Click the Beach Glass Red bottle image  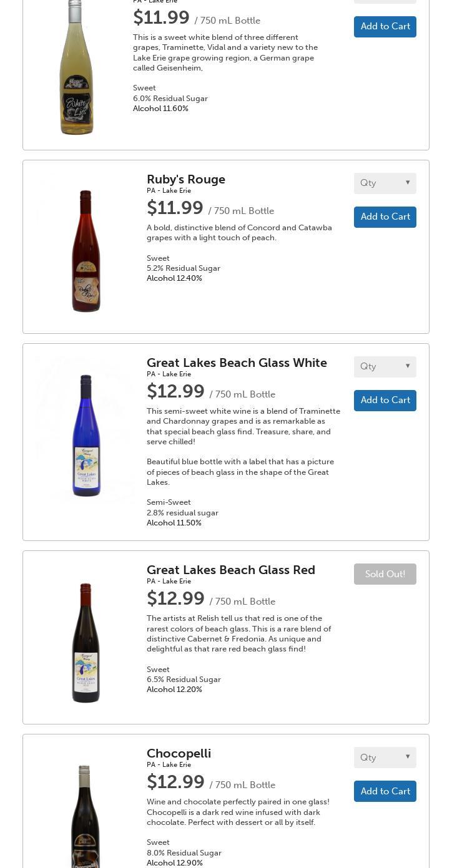(x=86, y=643)
